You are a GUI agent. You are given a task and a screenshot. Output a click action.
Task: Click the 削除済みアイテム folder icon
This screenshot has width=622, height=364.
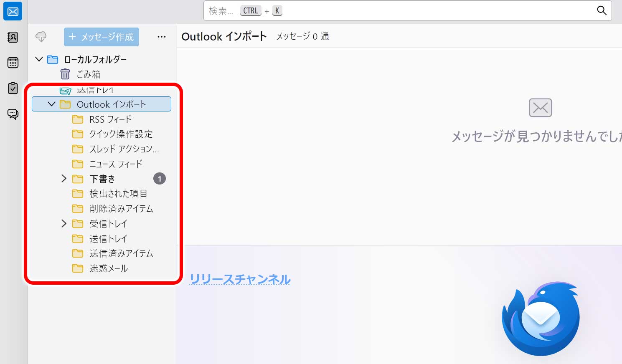[x=78, y=209]
